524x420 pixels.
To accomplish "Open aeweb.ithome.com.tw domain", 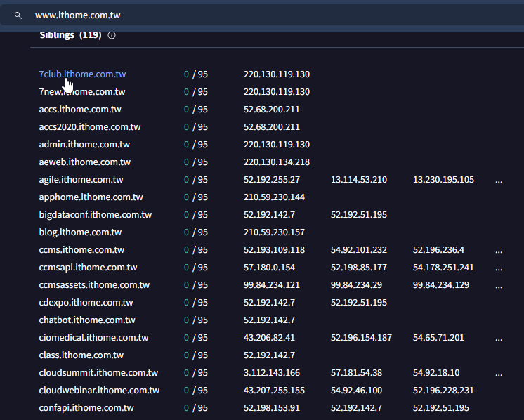I will coord(84,162).
